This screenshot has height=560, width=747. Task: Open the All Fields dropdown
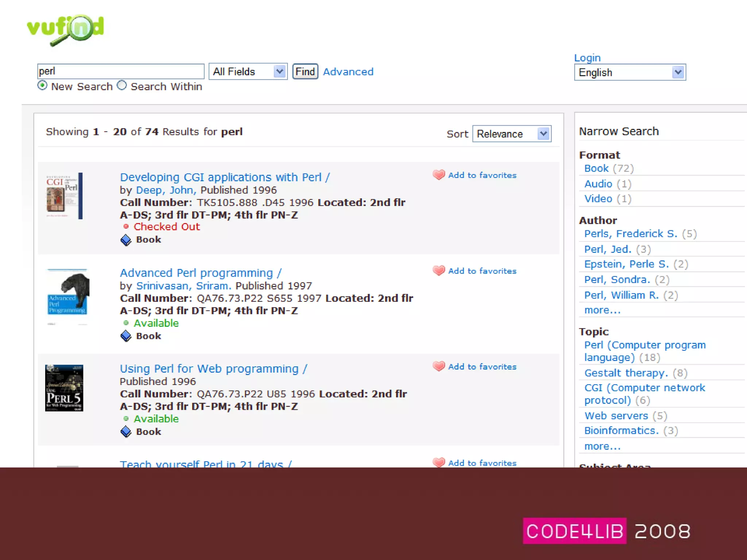point(248,71)
